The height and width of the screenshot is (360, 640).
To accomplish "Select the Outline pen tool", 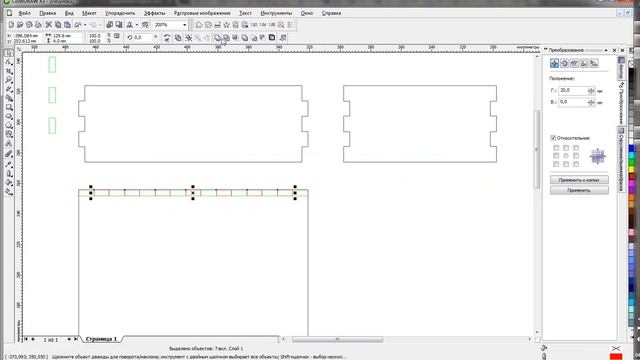I will (9, 173).
